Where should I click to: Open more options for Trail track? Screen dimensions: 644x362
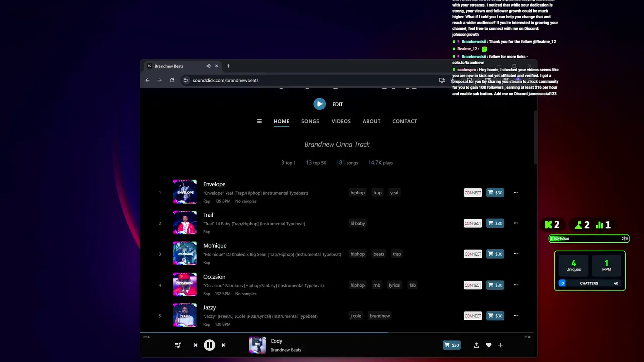pos(515,223)
